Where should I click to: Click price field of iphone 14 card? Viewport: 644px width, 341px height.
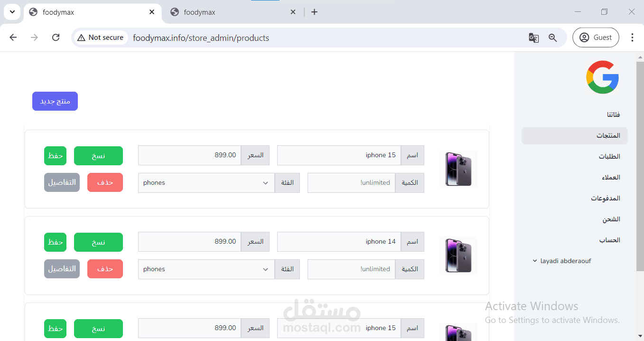(x=190, y=242)
